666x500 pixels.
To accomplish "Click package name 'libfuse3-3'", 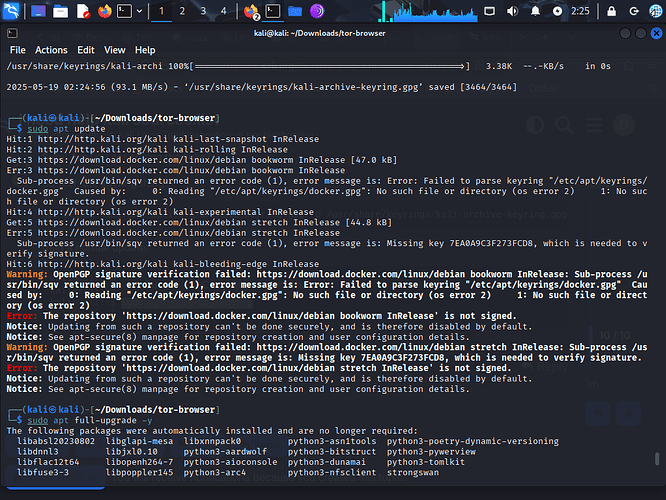I will point(43,472).
